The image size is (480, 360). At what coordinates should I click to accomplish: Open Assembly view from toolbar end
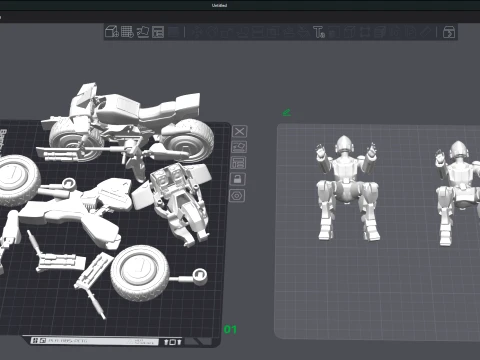(x=449, y=32)
